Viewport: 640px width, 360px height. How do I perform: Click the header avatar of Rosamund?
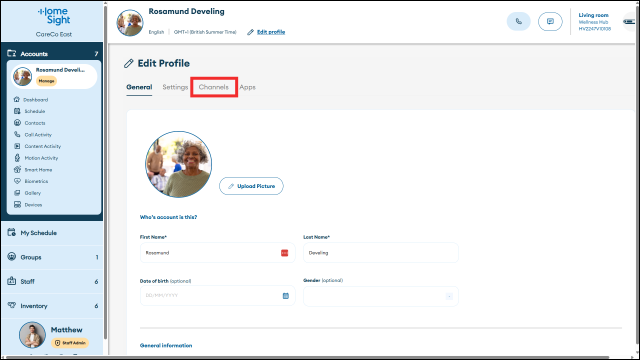click(130, 23)
